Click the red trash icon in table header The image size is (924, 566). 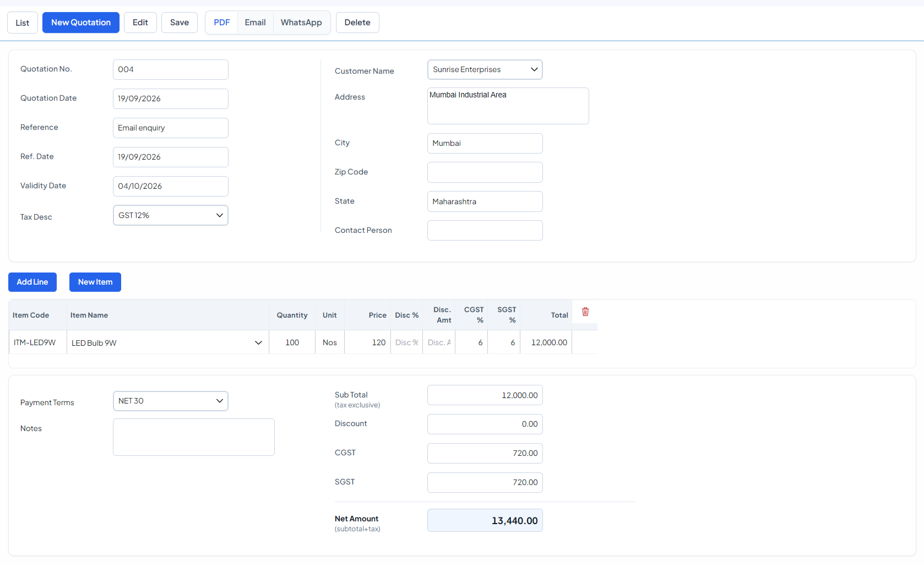coord(585,312)
